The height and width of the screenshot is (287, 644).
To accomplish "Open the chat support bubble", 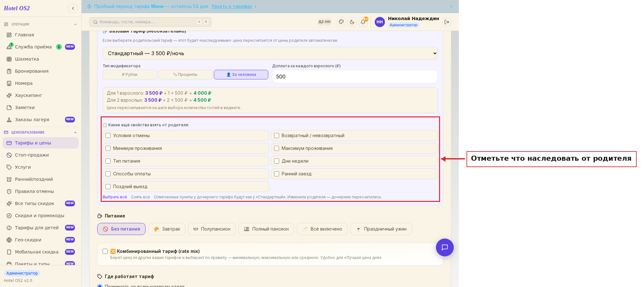I will pyautogui.click(x=445, y=247).
